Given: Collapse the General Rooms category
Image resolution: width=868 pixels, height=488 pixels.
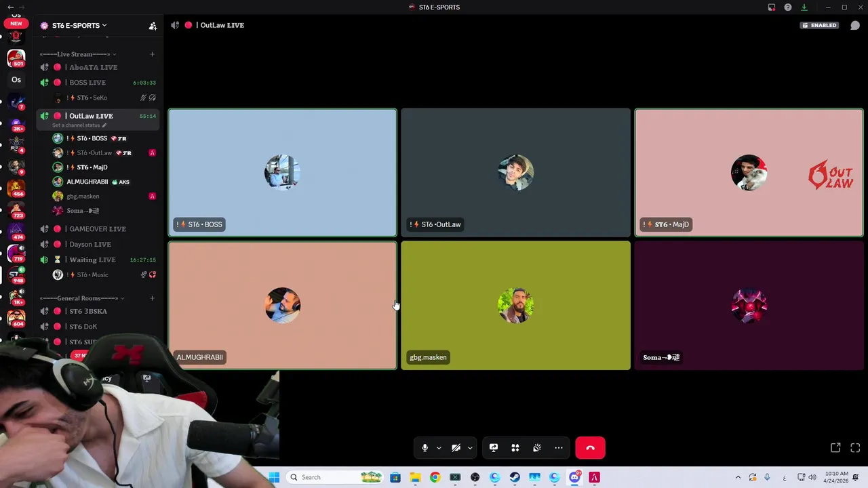Looking at the screenshot, I should pos(81,298).
